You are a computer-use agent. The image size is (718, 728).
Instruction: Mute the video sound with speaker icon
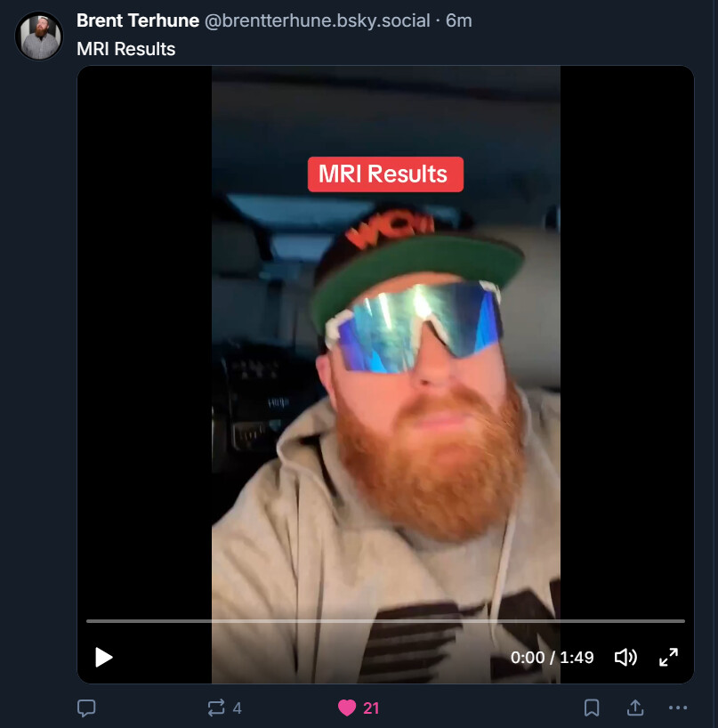pyautogui.click(x=625, y=658)
